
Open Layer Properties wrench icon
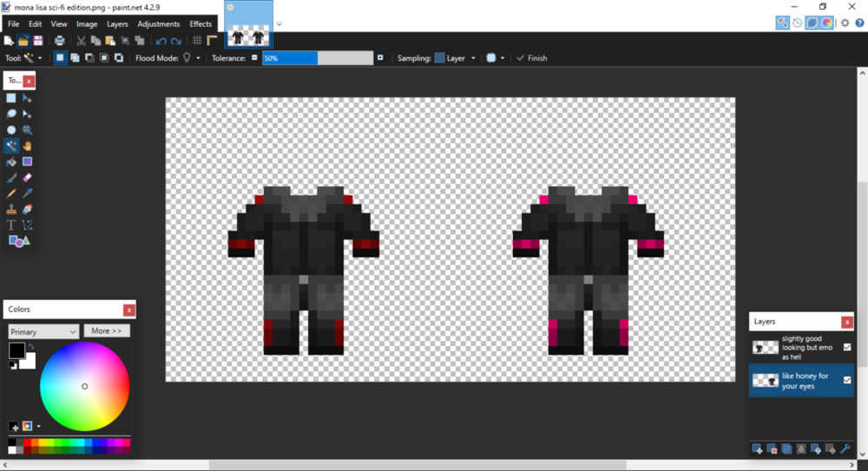click(x=845, y=448)
